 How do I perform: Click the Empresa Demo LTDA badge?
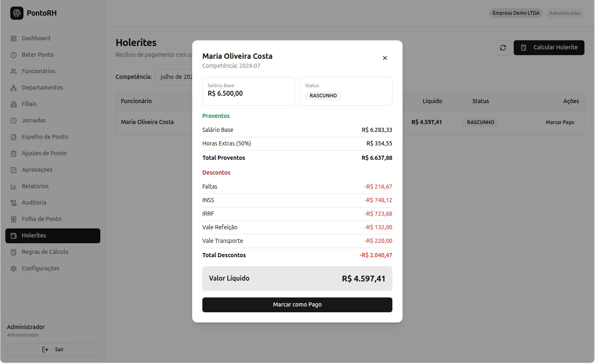point(516,13)
